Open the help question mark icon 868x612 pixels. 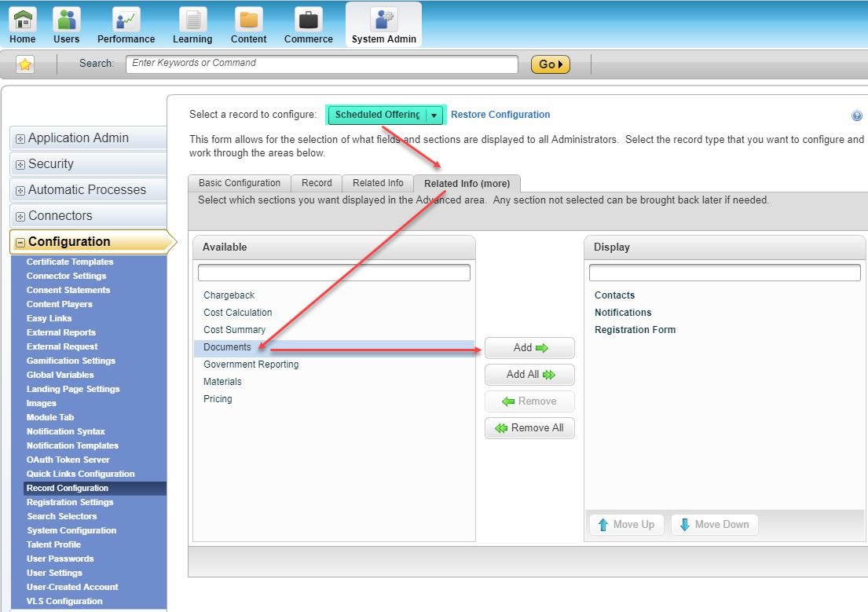(856, 115)
